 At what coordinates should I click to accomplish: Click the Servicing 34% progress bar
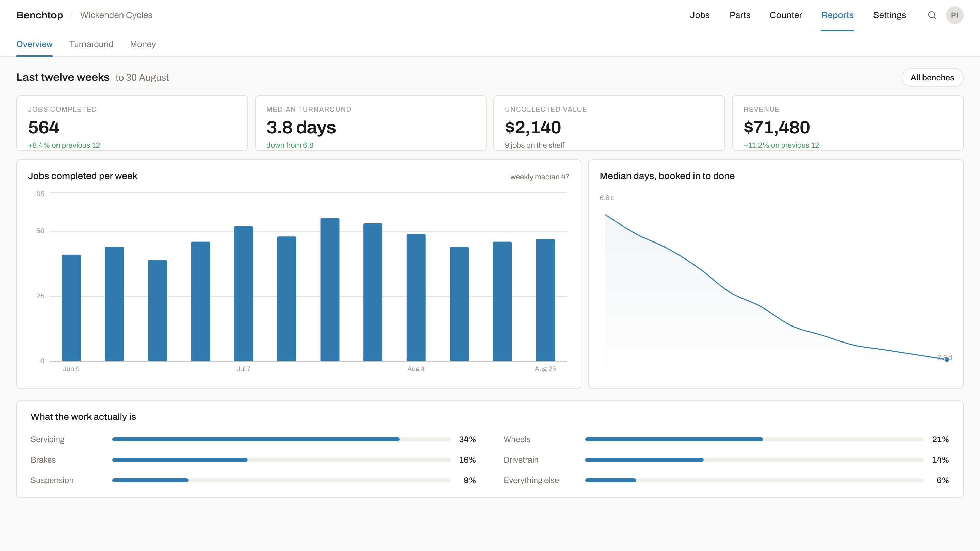[281, 439]
